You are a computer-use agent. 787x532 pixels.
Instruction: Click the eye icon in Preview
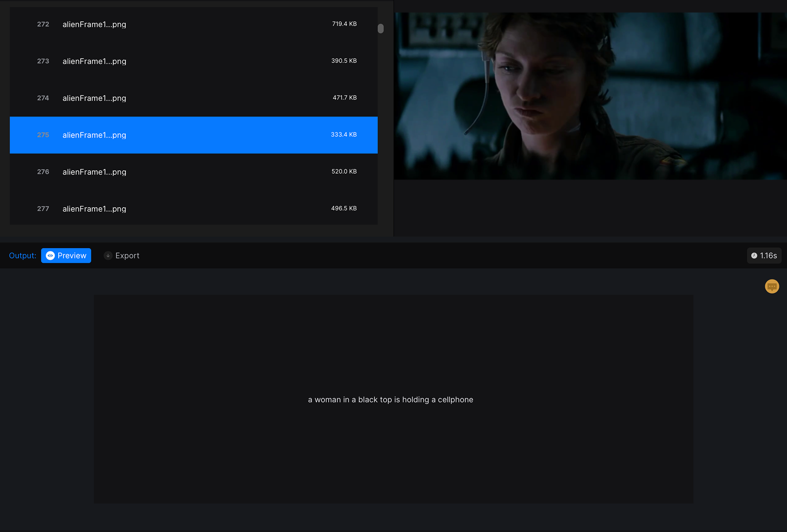point(50,256)
